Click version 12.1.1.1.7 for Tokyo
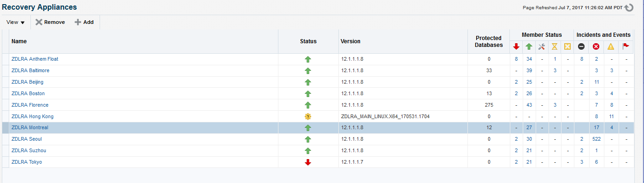 352,162
